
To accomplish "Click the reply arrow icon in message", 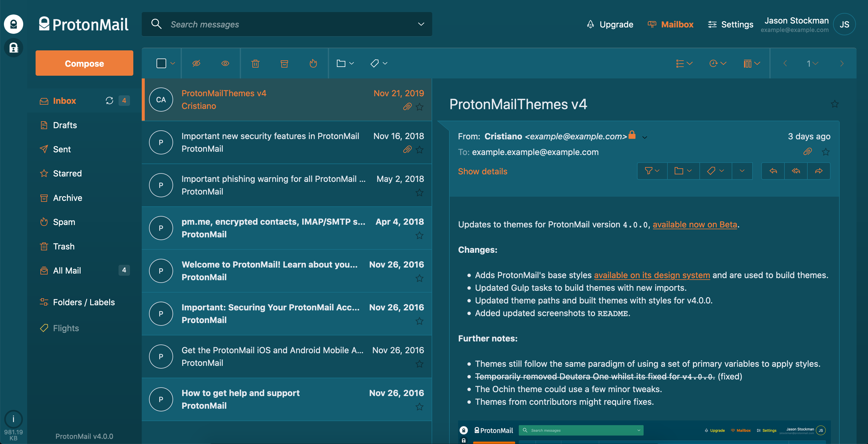I will pos(773,171).
